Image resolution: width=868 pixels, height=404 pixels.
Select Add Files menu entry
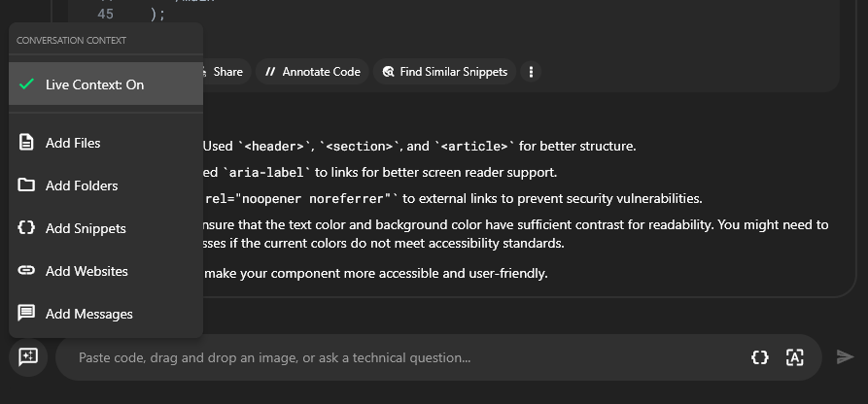[x=106, y=143]
